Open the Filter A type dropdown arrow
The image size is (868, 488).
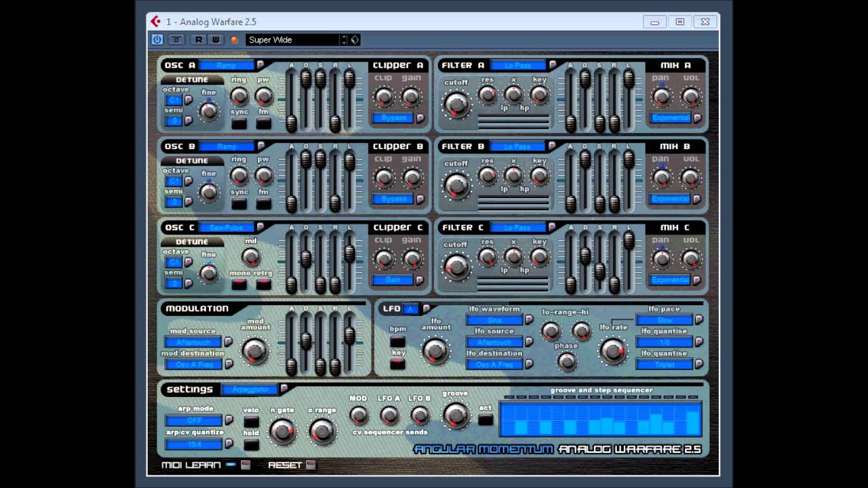[552, 65]
